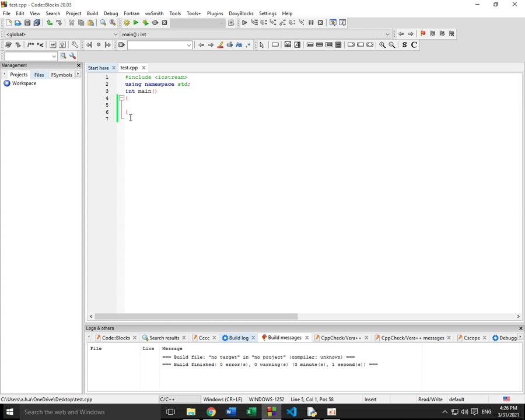Toggle the Regex search option icon
The height and width of the screenshot is (420, 525).
click(248, 45)
